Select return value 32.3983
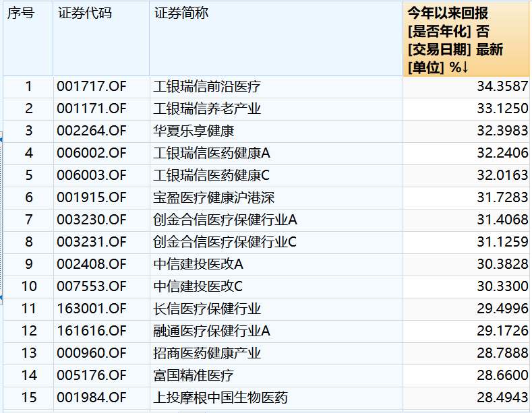532x413 pixels. pos(502,131)
